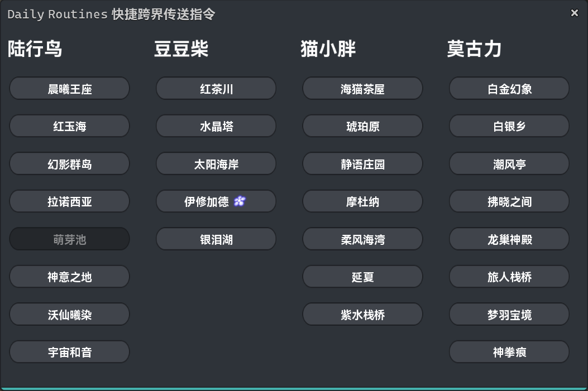Click the 紫水栈桥 destination

point(362,314)
